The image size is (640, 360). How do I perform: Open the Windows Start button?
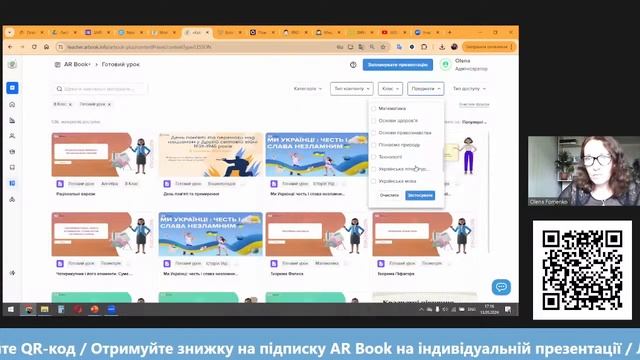click(11, 309)
